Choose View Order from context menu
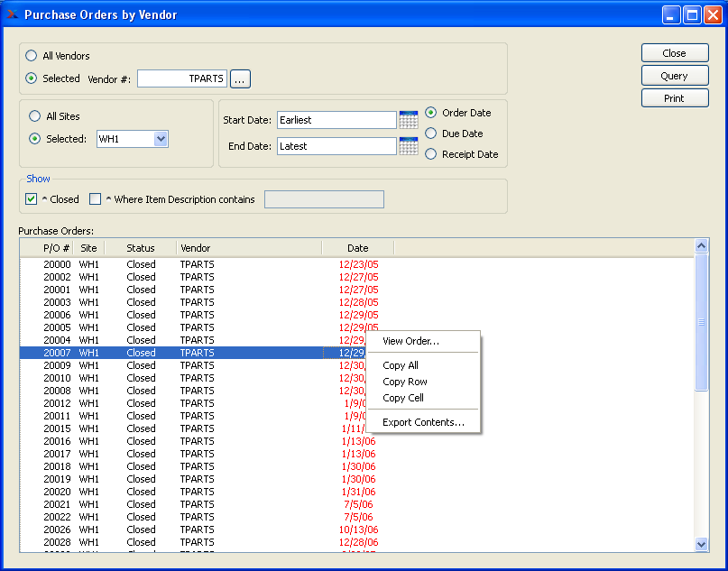This screenshot has height=571, width=728. [x=410, y=341]
